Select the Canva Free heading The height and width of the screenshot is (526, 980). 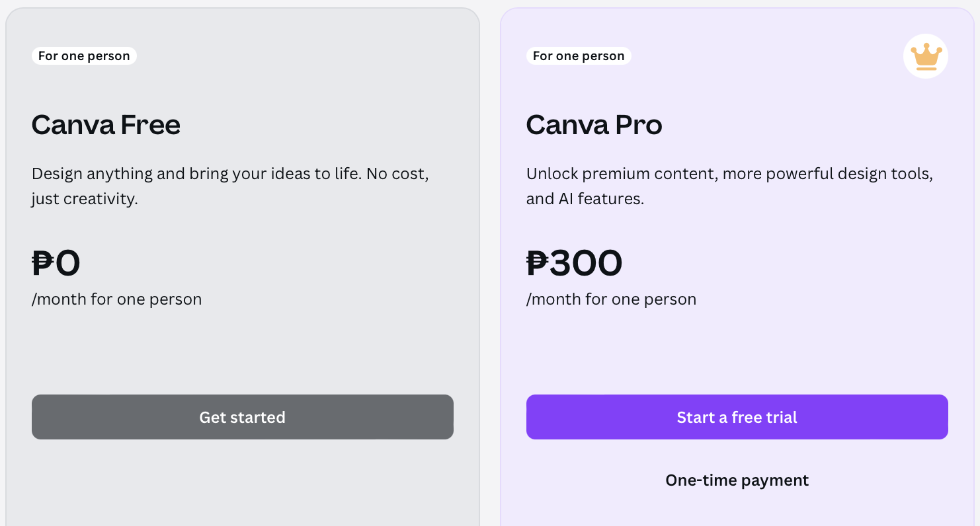106,125
